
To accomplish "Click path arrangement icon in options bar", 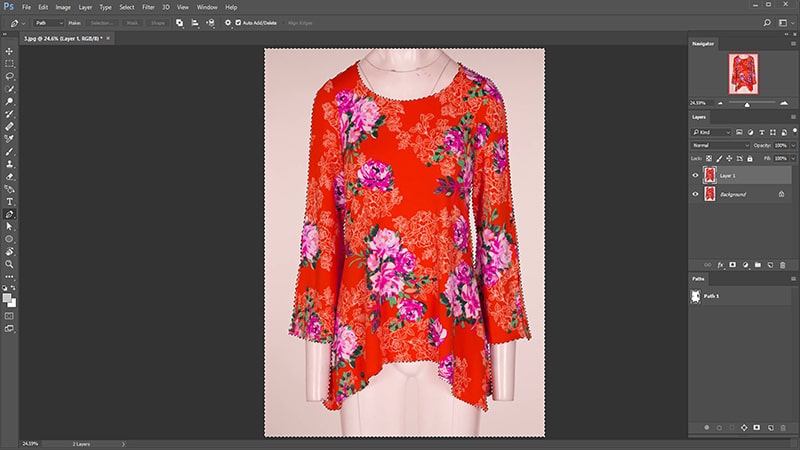I will [x=210, y=23].
